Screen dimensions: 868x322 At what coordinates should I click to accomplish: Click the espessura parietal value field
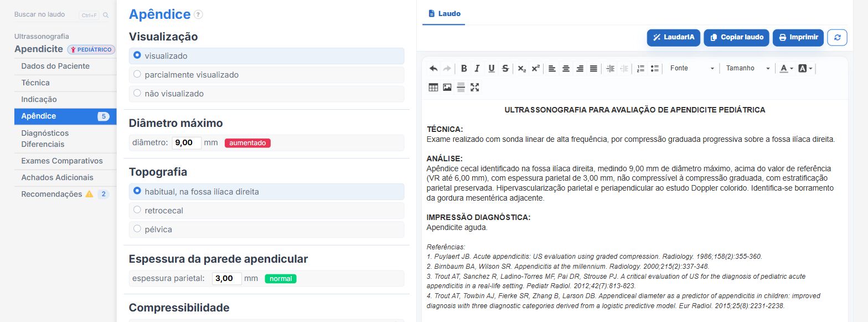227,279
